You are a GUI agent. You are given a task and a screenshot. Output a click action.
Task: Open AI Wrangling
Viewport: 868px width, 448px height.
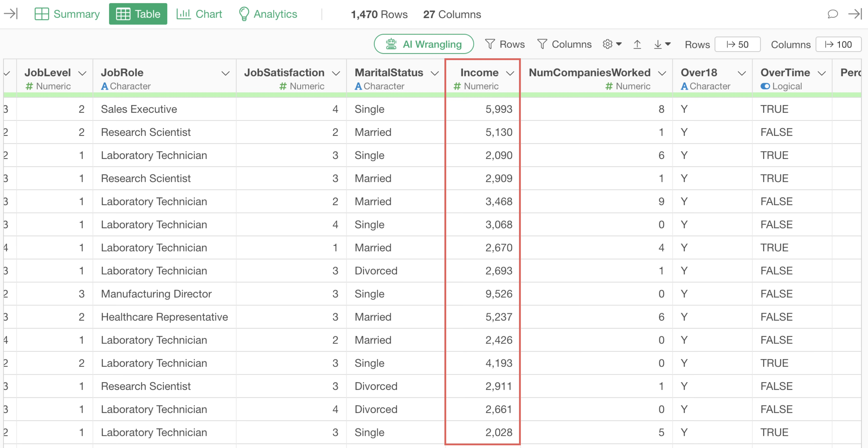click(x=424, y=44)
